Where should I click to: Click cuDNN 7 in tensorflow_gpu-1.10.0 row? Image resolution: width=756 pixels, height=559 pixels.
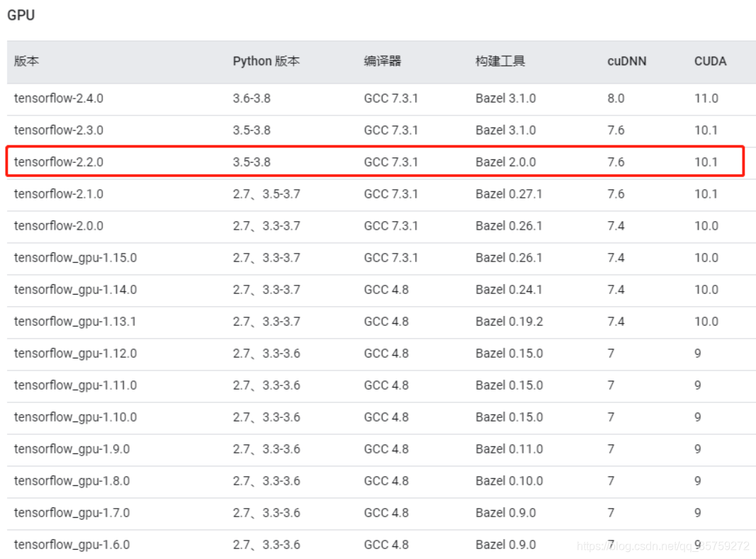point(611,417)
